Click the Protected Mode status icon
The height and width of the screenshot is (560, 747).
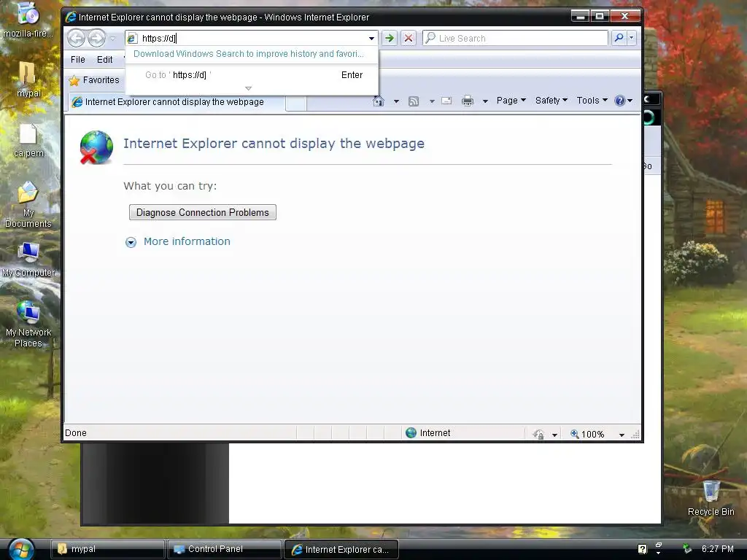coord(539,434)
